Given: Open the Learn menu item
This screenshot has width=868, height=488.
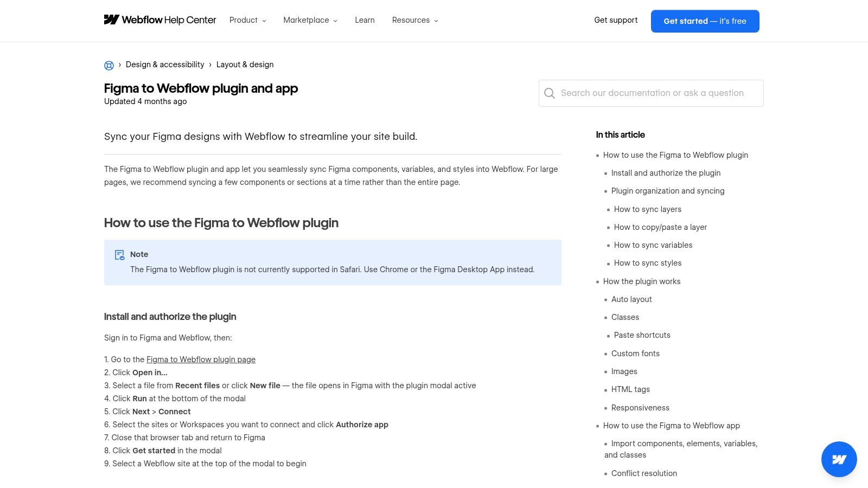Looking at the screenshot, I should point(365,20).
